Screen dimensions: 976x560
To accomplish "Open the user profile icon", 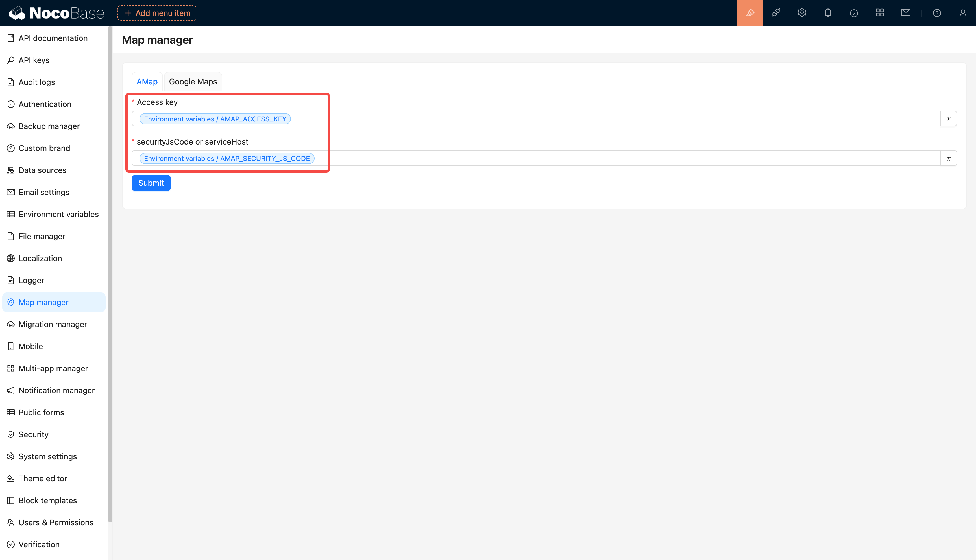I will 962,13.
